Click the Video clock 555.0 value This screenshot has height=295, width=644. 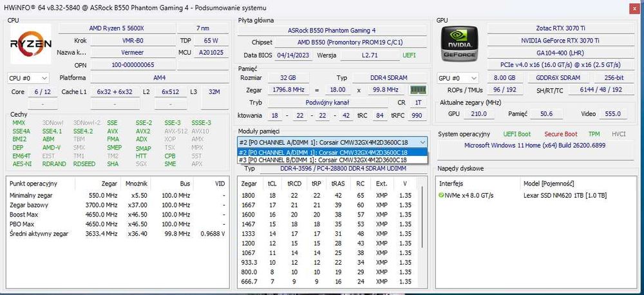pos(613,114)
